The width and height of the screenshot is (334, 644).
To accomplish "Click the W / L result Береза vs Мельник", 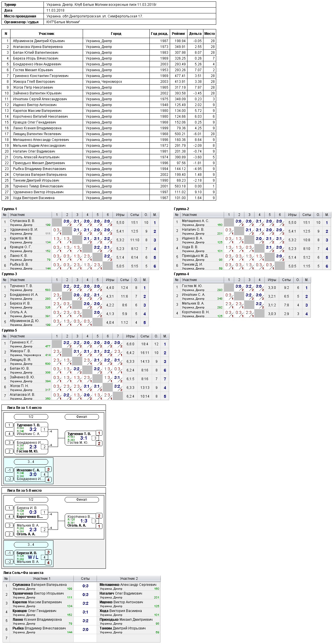I will pos(33,557).
